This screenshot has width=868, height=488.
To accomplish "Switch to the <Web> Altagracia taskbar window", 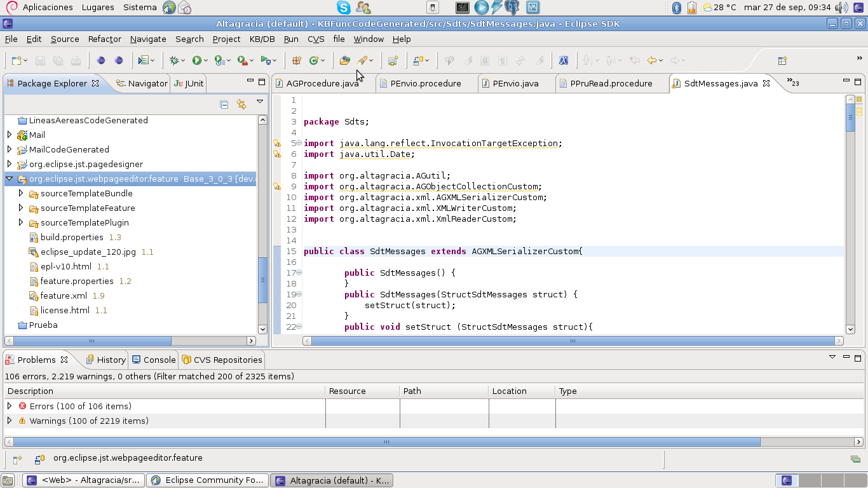I will [84, 480].
